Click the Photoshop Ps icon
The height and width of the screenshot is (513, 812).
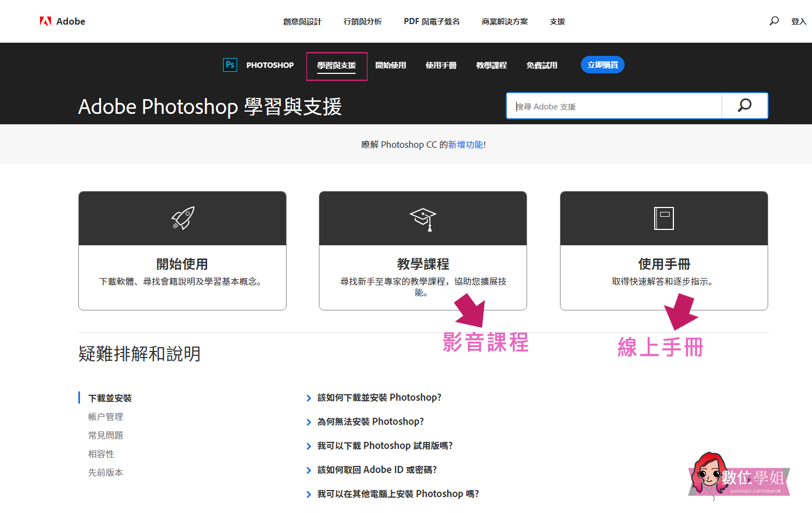pos(230,65)
